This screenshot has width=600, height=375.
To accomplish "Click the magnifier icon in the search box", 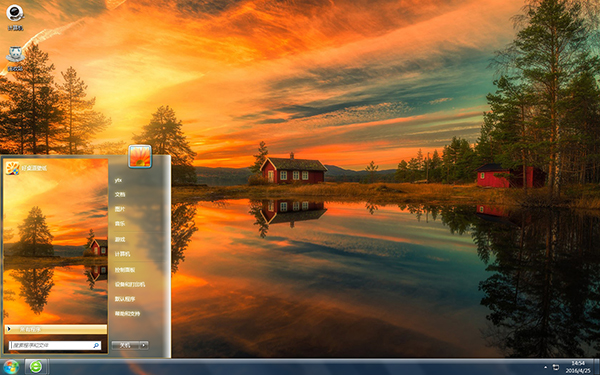I will pos(96,346).
